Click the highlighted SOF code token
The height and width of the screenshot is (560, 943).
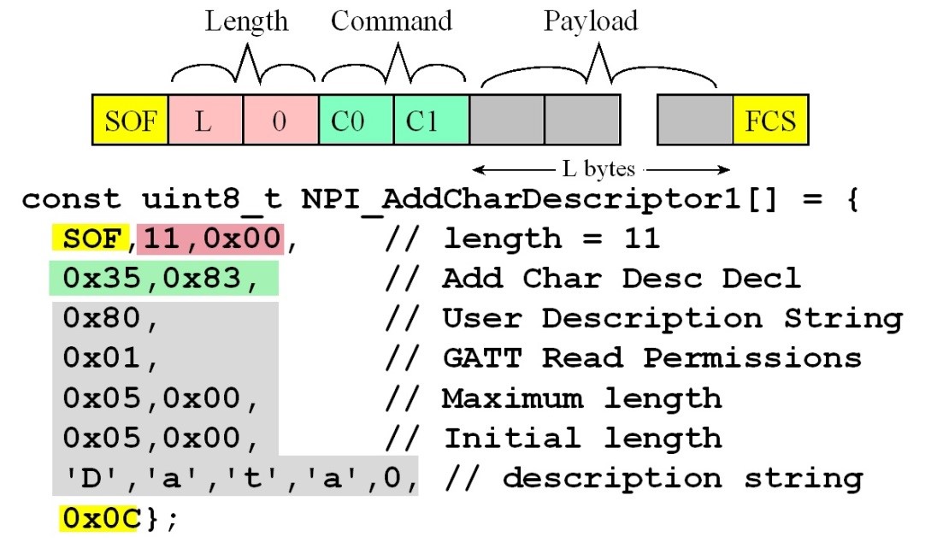[x=91, y=238]
